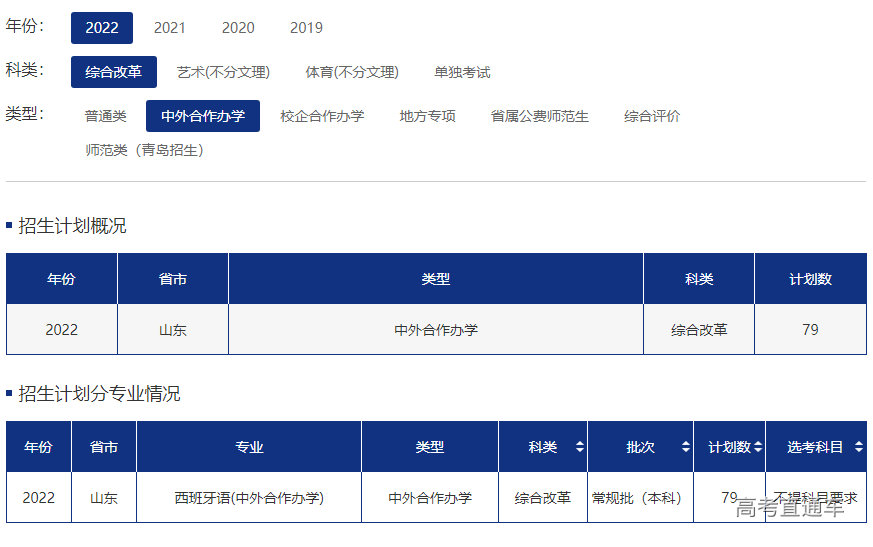Select 中外合作办学 type
Viewport: 873px width, 547px height.
coord(203,116)
